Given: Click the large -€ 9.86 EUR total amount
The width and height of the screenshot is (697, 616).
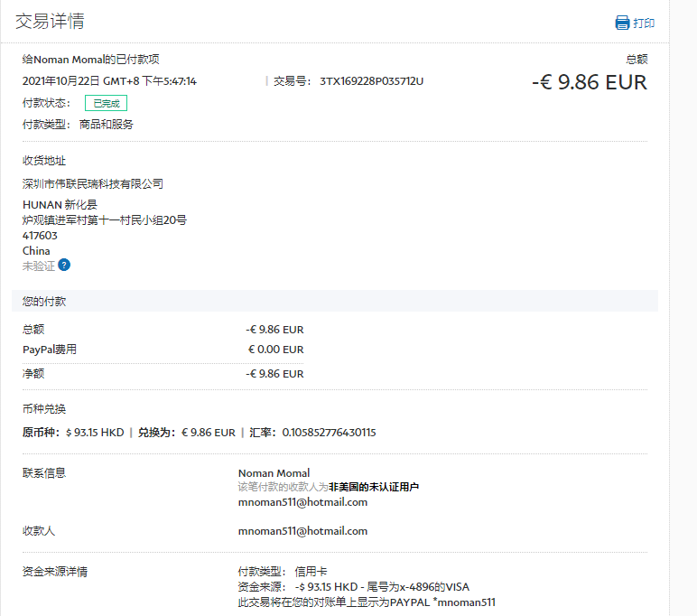Looking at the screenshot, I should click(589, 82).
